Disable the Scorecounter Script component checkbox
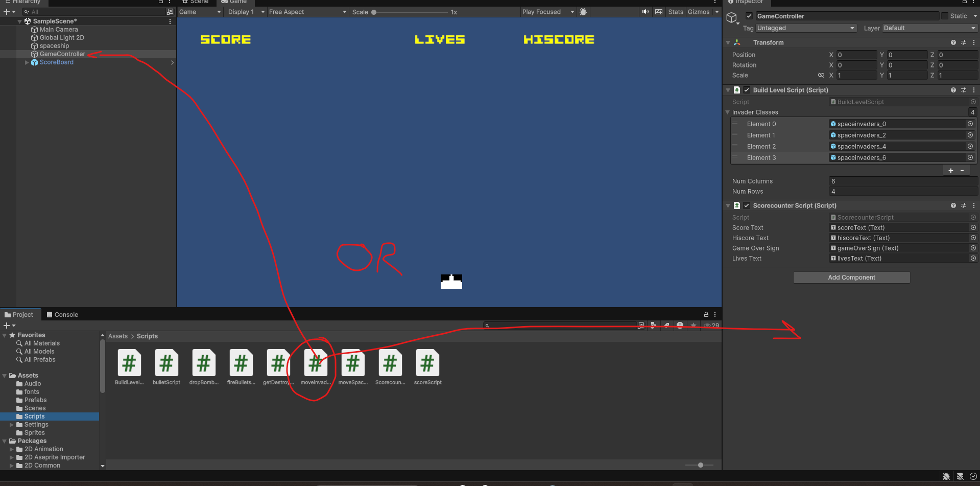The height and width of the screenshot is (486, 980). point(747,205)
